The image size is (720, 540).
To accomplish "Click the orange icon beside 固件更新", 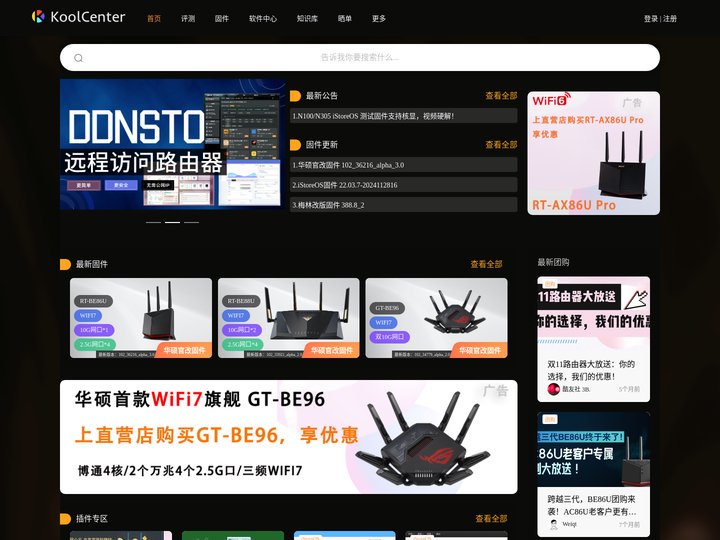I will coord(296,145).
